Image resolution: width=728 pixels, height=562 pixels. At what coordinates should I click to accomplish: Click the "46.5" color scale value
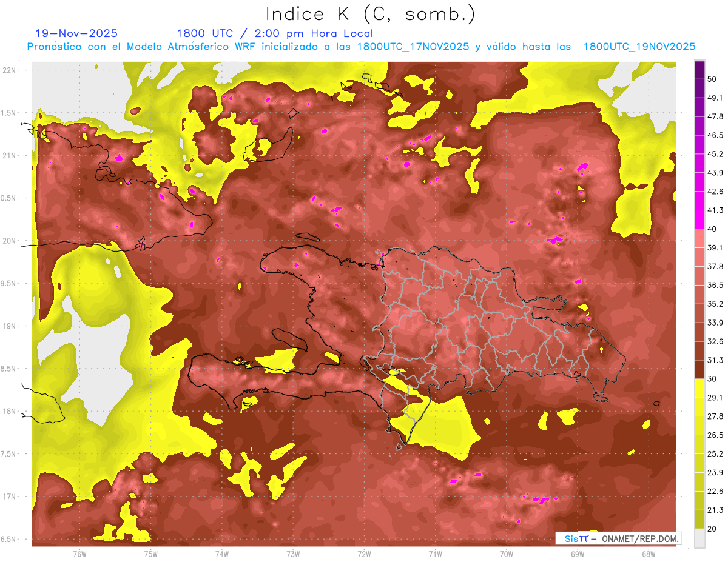click(x=715, y=135)
